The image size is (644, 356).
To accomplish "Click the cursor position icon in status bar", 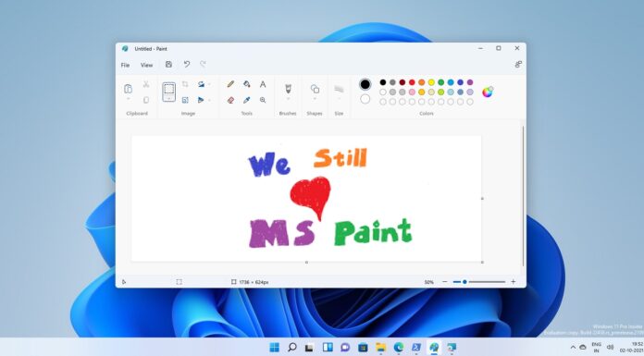I will (x=124, y=282).
